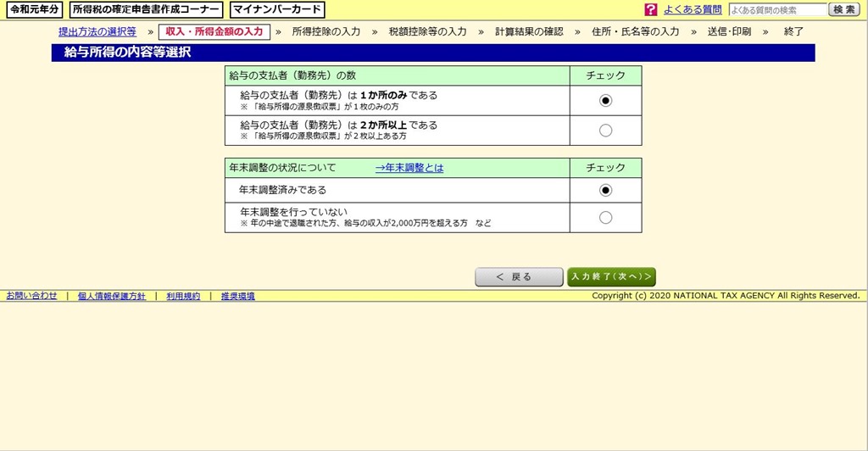Click the 年の中途で退職された方 note text
This screenshot has height=451, width=868.
[365, 223]
